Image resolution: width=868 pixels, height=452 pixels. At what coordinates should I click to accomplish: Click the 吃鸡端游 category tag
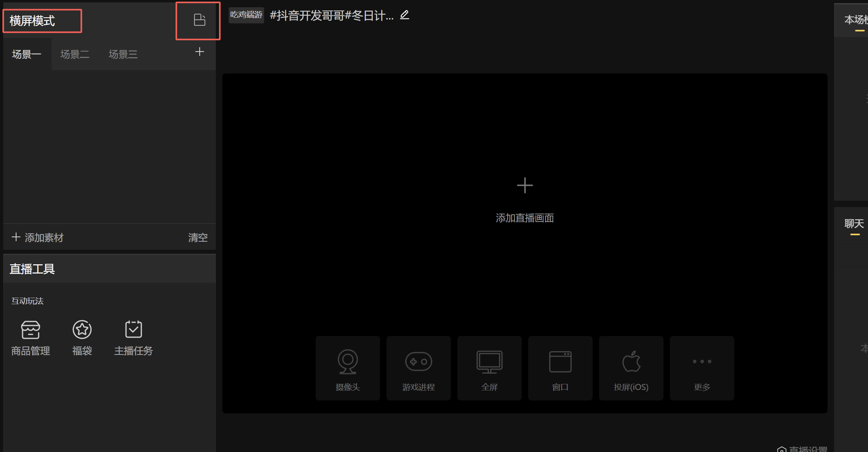[x=246, y=15]
